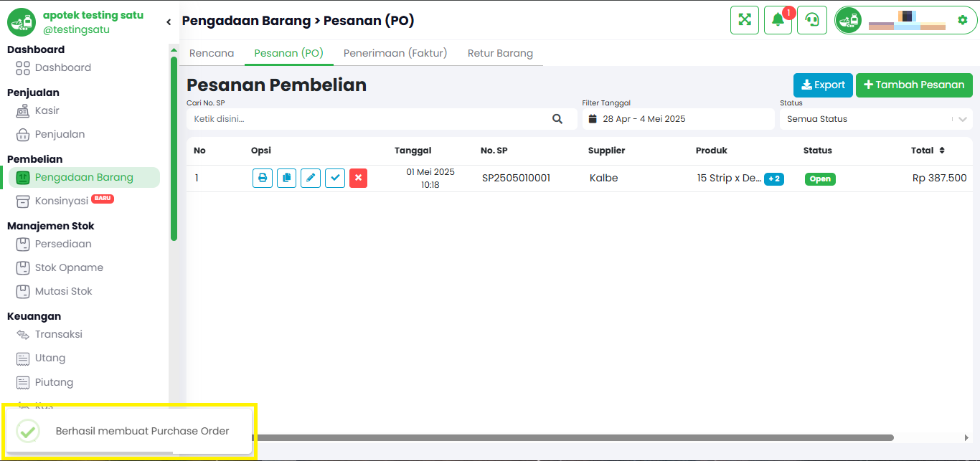This screenshot has height=461, width=980.
Task: Click the success toast message
Action: click(x=129, y=431)
